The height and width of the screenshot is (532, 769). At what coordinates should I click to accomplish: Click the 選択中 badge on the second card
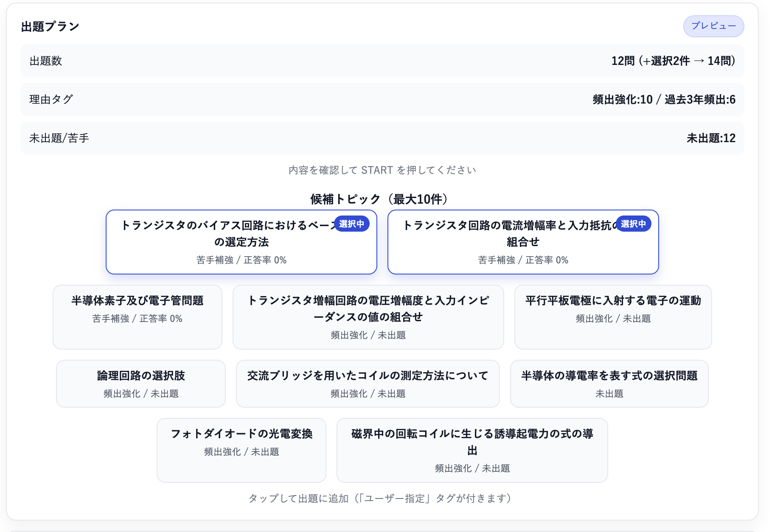point(633,224)
